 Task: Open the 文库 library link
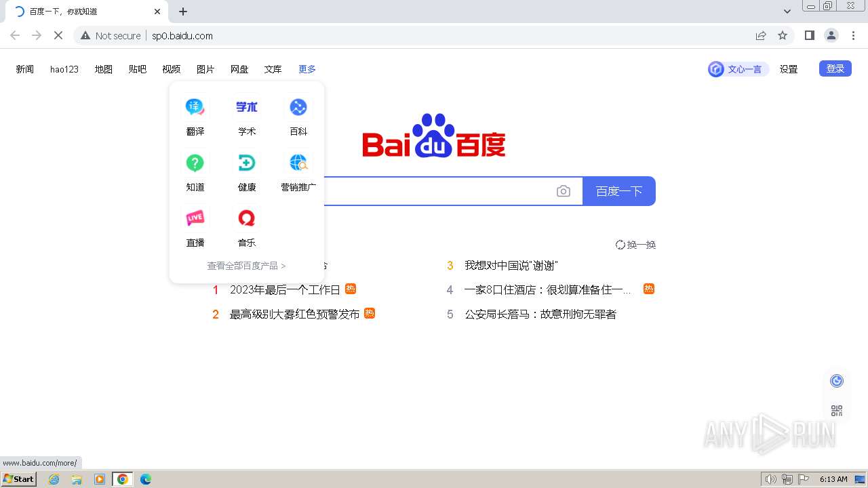click(273, 69)
